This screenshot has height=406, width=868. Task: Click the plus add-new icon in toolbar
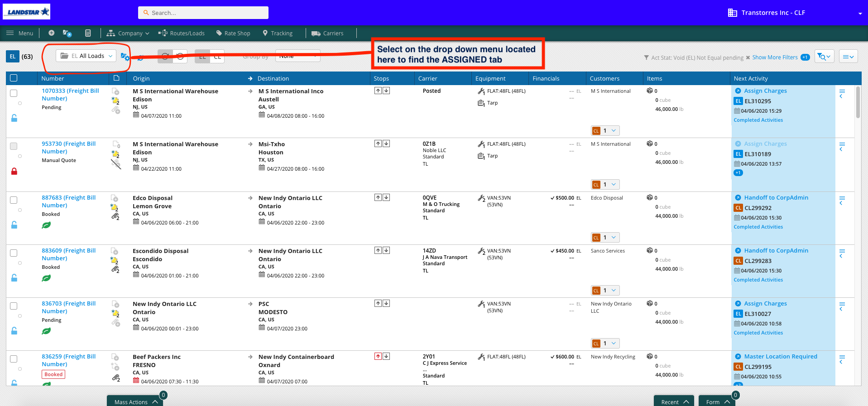click(51, 33)
